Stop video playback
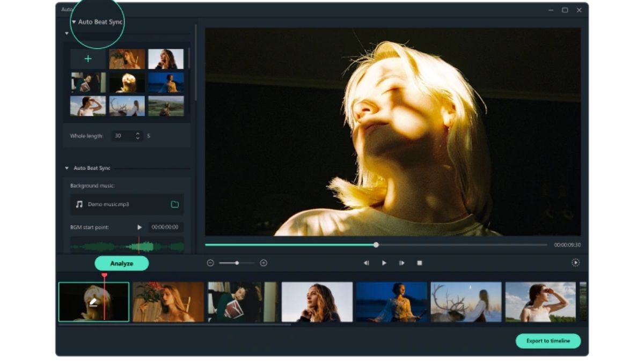 pos(420,263)
